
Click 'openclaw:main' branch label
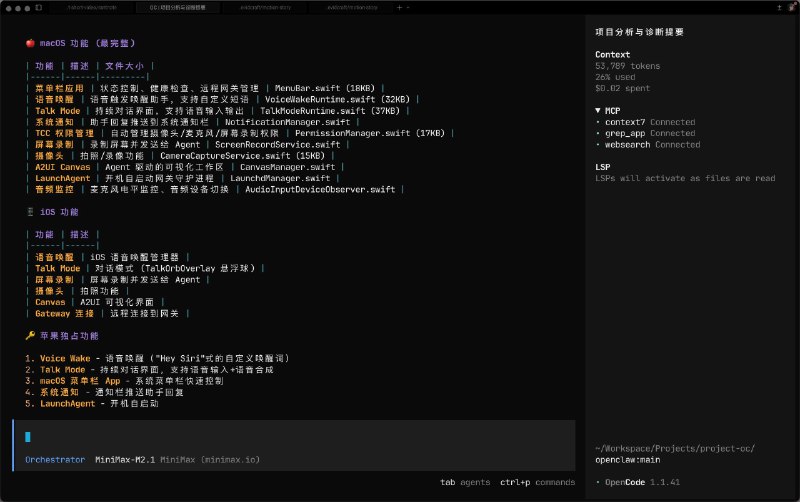[628, 460]
